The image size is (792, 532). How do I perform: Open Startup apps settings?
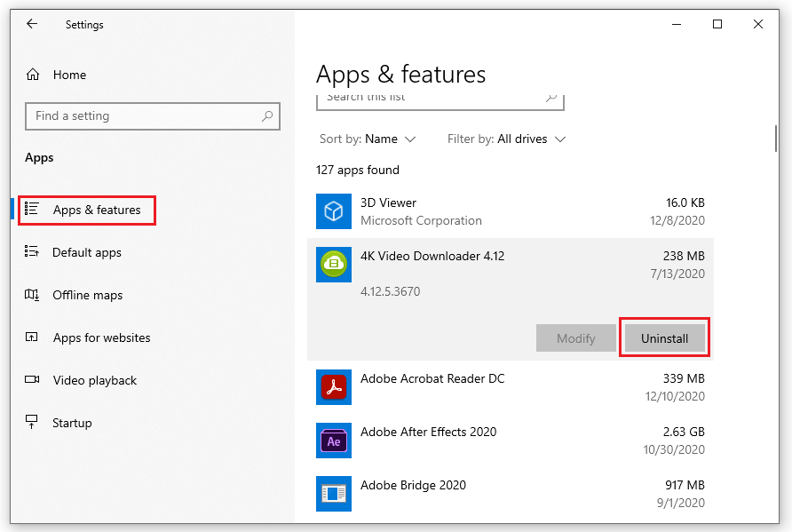coord(72,424)
